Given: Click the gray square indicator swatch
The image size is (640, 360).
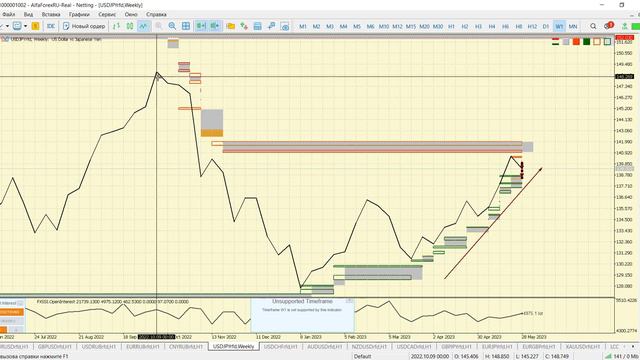Looking at the screenshot, I should pos(566,42).
